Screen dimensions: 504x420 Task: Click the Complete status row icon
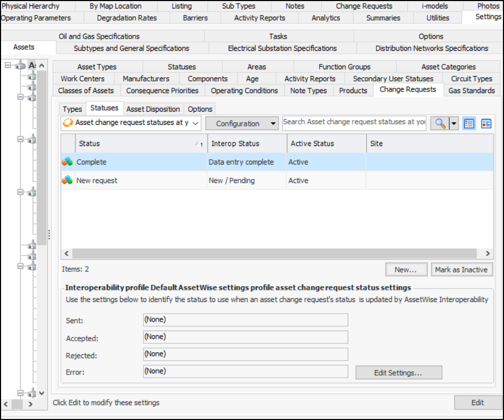pyautogui.click(x=67, y=162)
